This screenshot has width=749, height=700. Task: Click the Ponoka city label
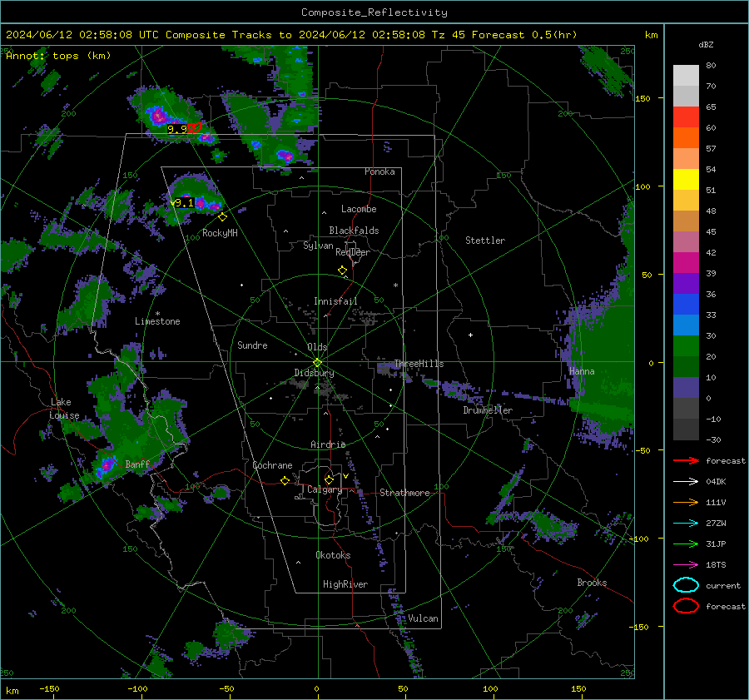pos(379,171)
